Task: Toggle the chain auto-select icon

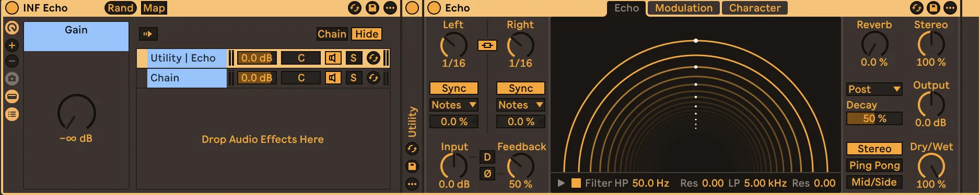Action: 148,34
